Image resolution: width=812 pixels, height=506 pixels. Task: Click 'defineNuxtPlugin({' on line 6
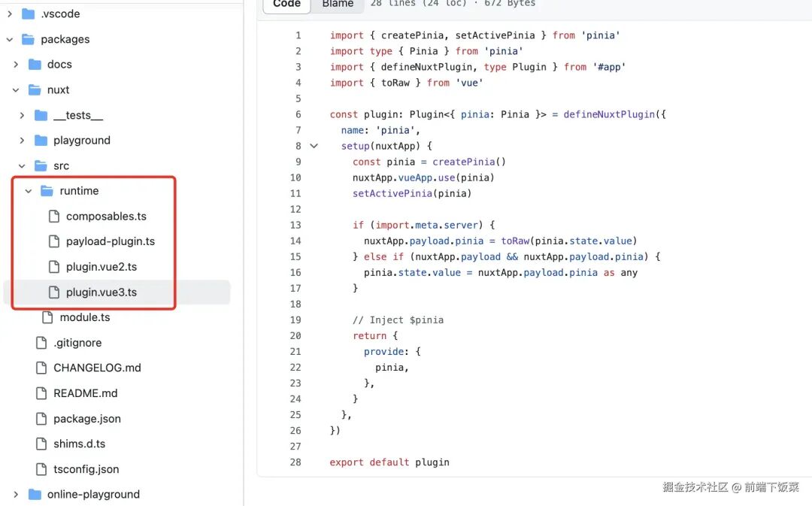tap(615, 114)
